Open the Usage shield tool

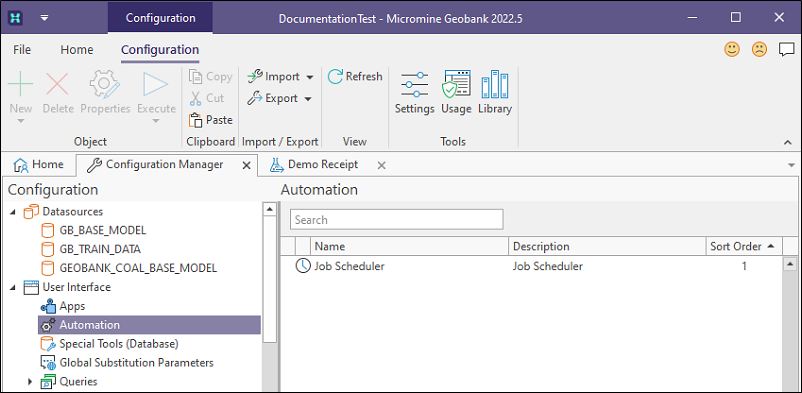click(x=456, y=92)
